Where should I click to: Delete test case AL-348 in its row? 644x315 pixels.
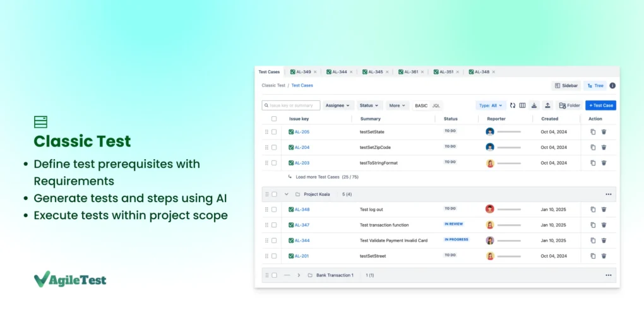(x=604, y=210)
